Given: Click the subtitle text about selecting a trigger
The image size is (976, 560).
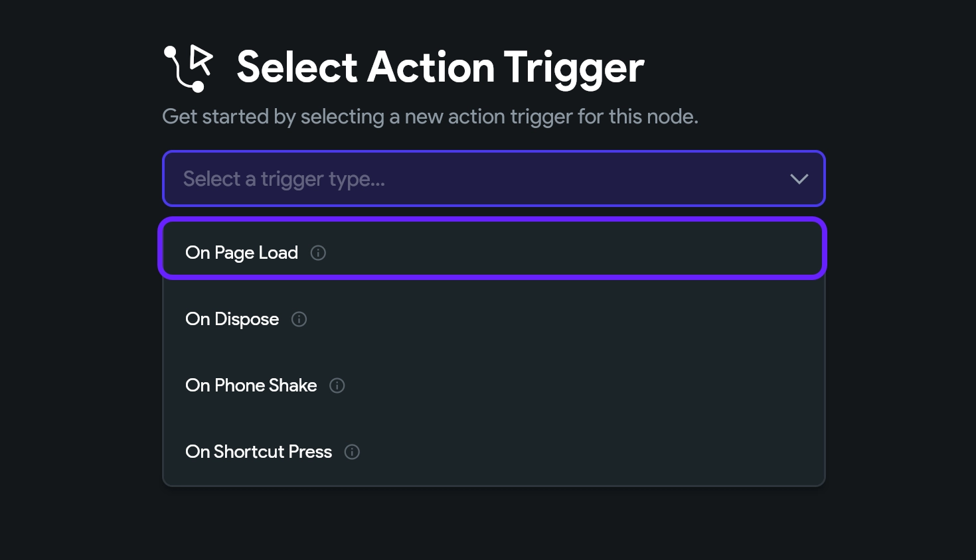Looking at the screenshot, I should click(x=430, y=116).
